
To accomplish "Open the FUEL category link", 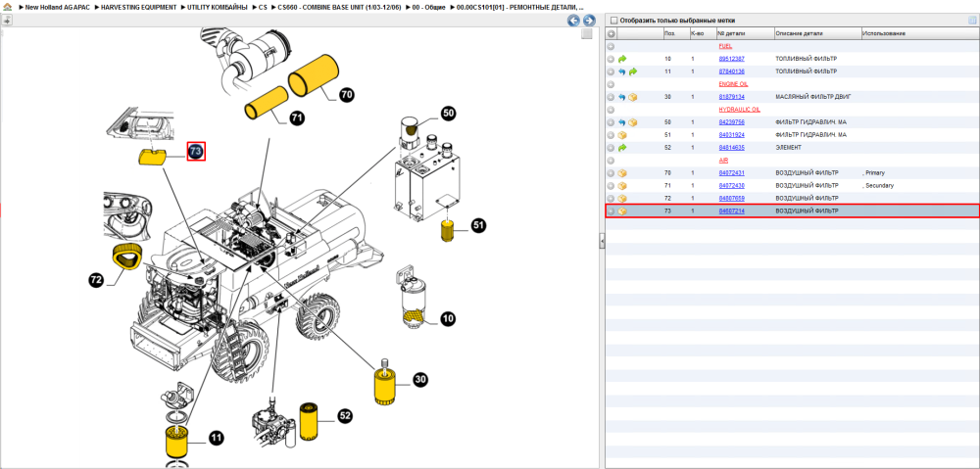I will click(725, 46).
